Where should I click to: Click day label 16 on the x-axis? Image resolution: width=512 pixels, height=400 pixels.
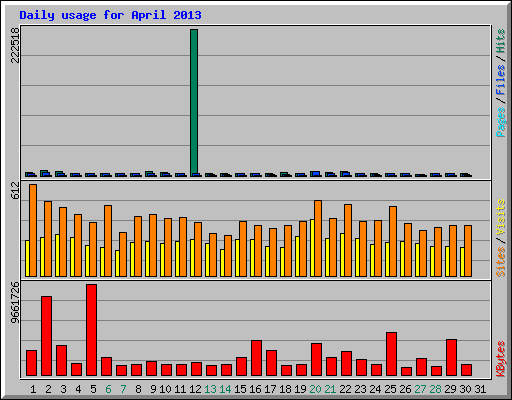tap(255, 389)
